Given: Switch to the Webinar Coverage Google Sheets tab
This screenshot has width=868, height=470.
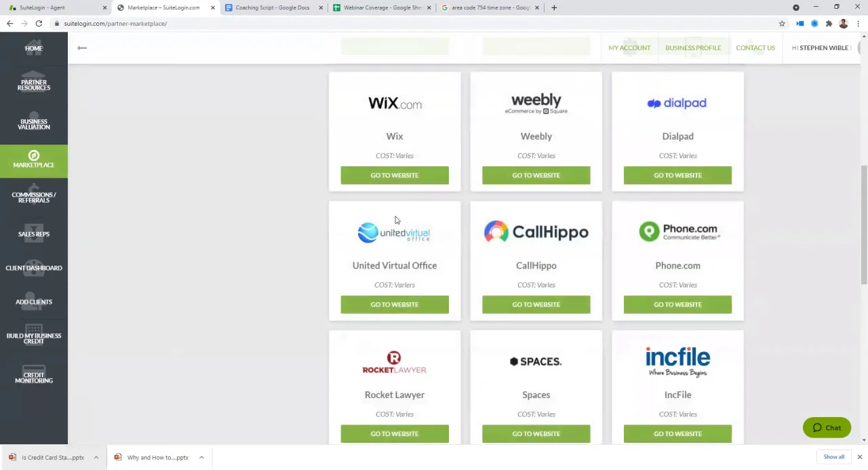Looking at the screenshot, I should coord(382,7).
